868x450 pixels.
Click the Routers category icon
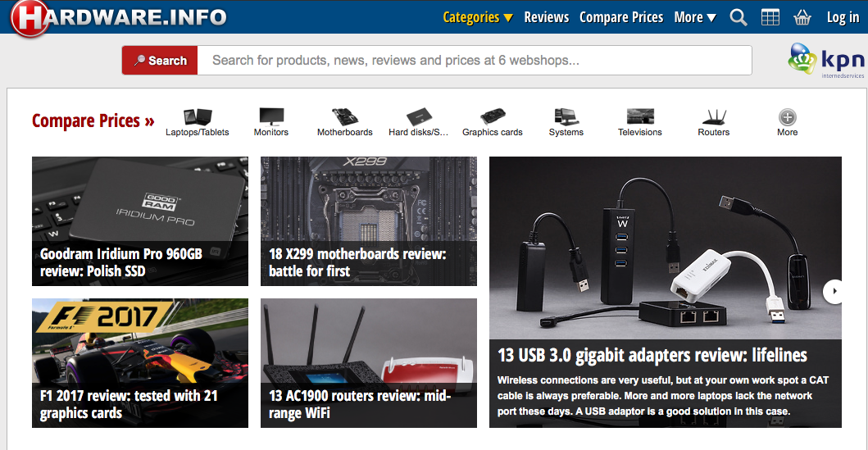[714, 116]
